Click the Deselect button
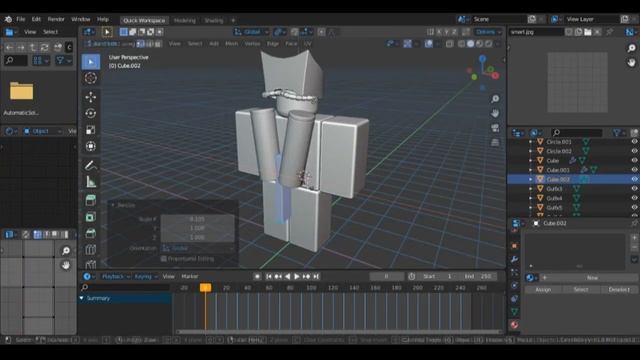This screenshot has width=640, height=360. (619, 289)
